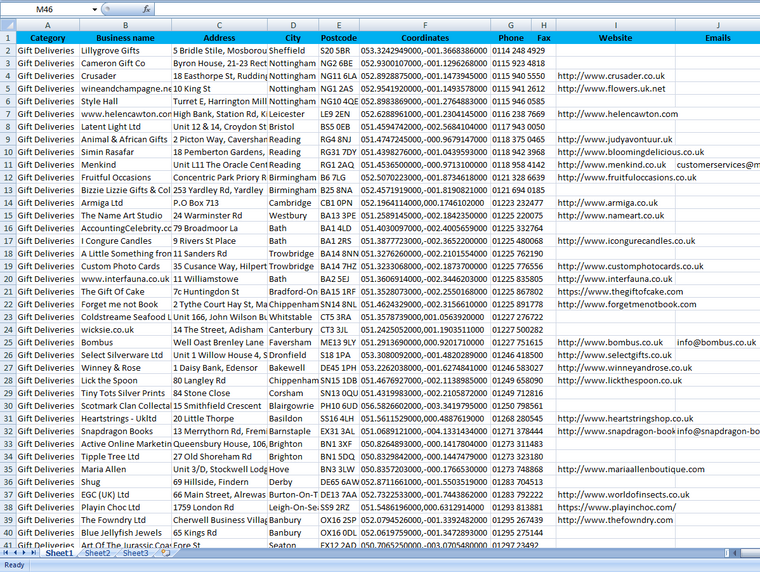Click the horizontal scrollbar left arrow
Viewport: 760px width, 572px height.
tap(735, 553)
